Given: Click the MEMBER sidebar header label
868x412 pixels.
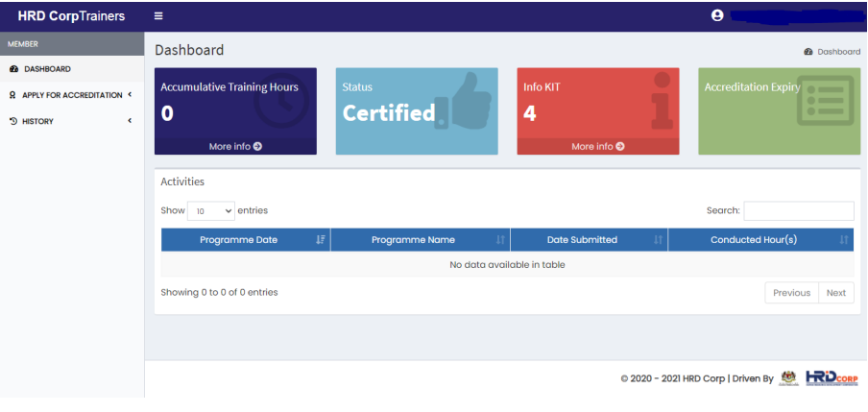Looking at the screenshot, I should [23, 44].
